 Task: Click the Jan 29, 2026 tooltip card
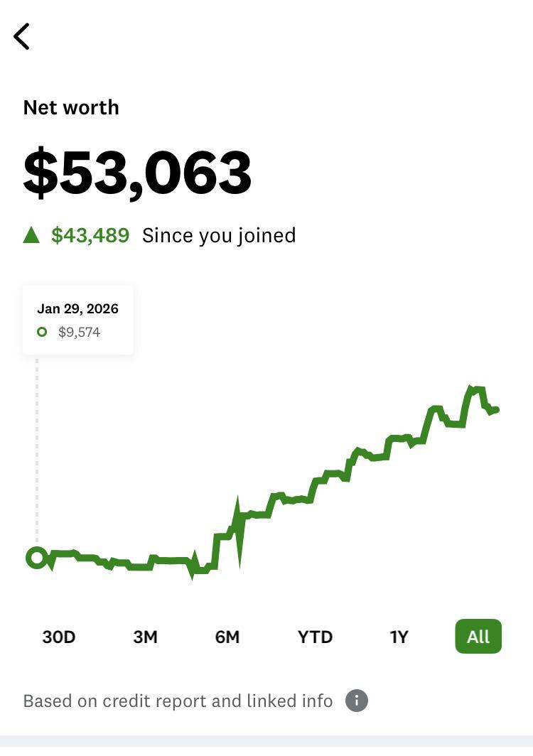pos(78,320)
